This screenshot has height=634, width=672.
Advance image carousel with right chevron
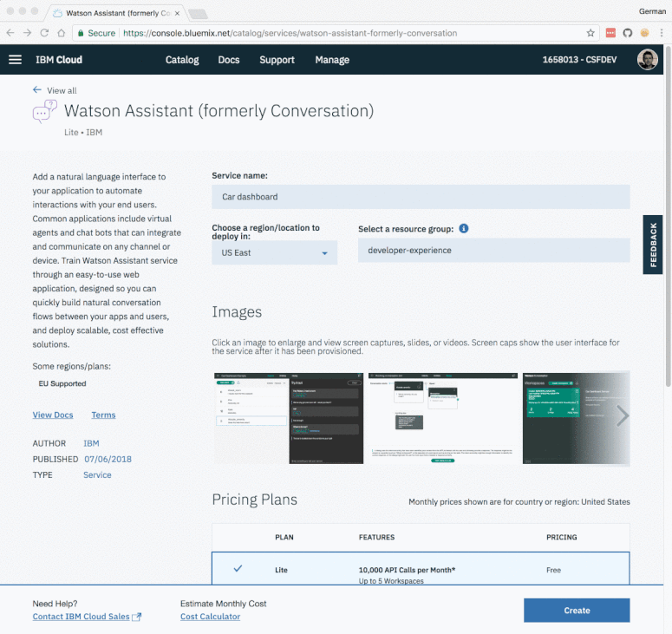pos(623,415)
